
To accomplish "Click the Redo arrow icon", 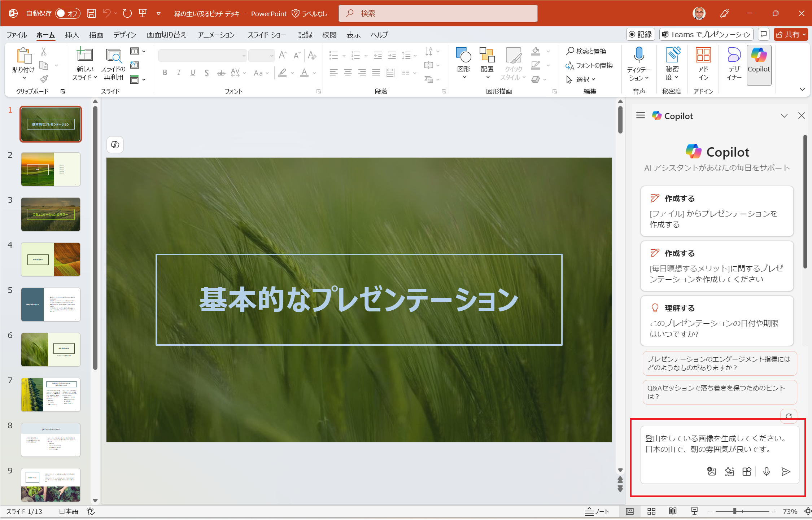I will pos(127,13).
